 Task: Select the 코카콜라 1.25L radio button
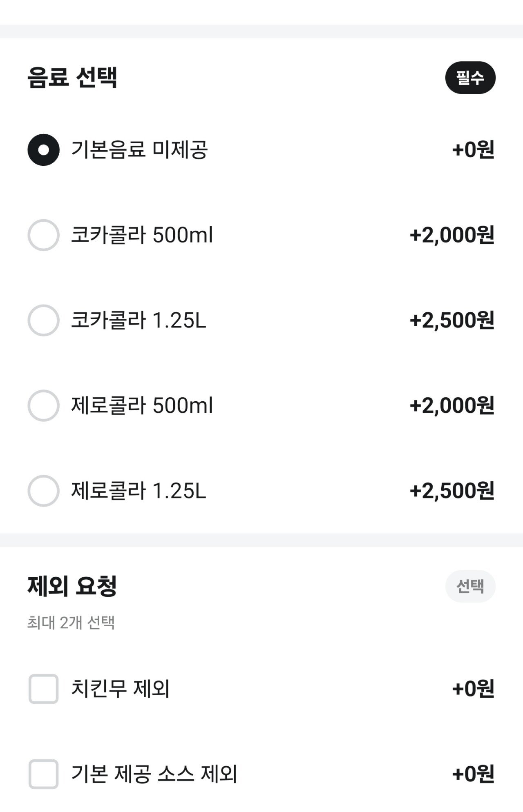point(43,320)
